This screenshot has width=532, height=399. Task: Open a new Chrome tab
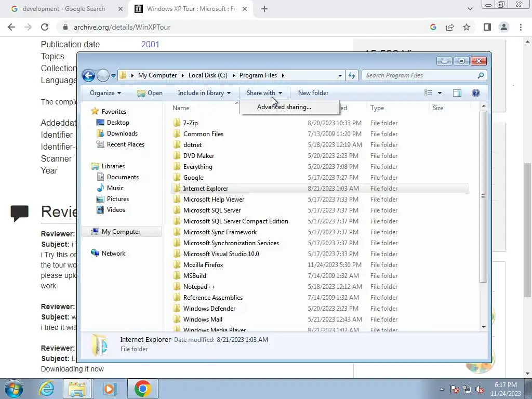click(x=264, y=9)
